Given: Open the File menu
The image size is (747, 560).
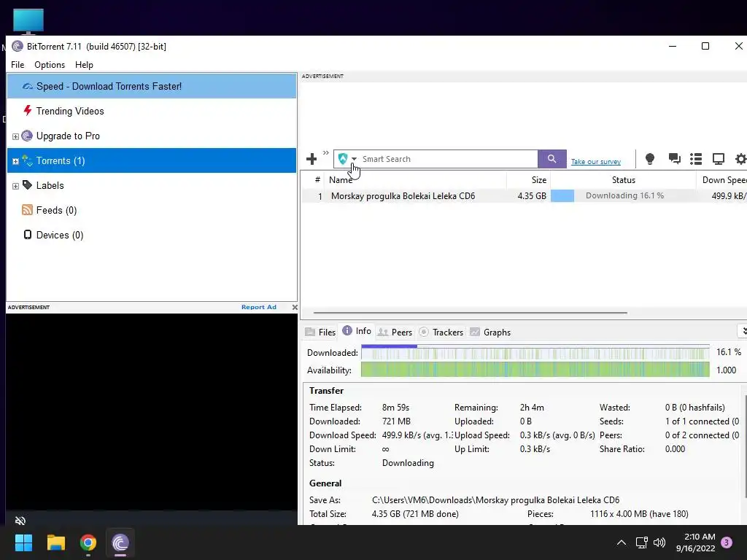Looking at the screenshot, I should pyautogui.click(x=18, y=65).
